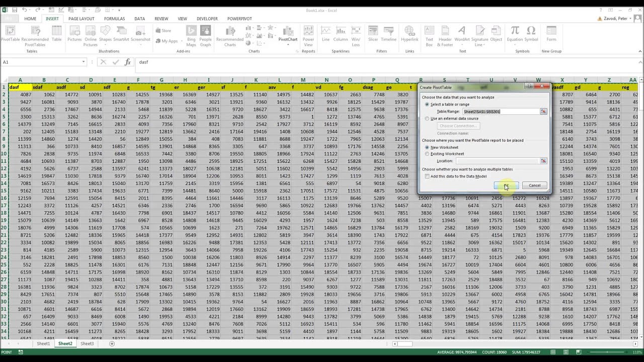Image resolution: width=644 pixels, height=362 pixels.
Task: Expand the formula bar
Action: [639, 62]
